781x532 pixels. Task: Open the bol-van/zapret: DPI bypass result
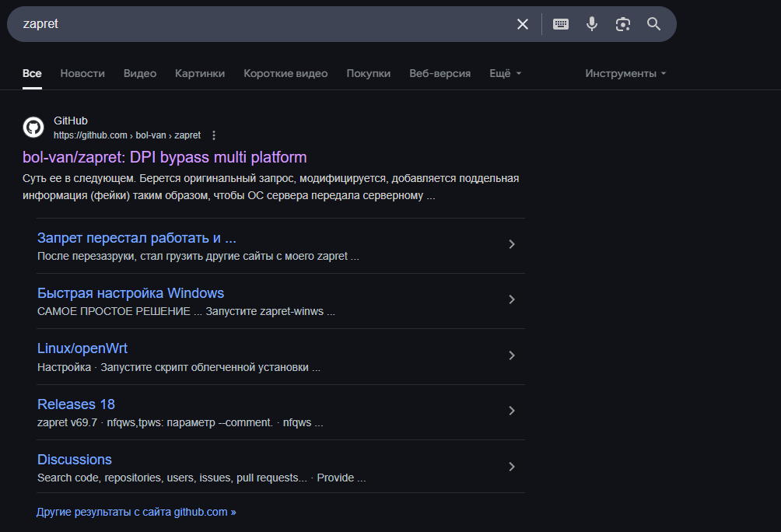click(164, 157)
